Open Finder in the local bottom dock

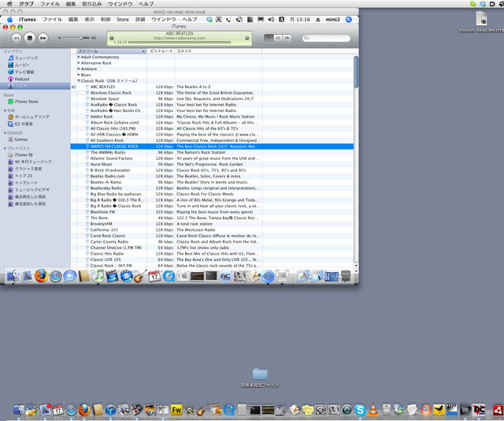click(19, 410)
